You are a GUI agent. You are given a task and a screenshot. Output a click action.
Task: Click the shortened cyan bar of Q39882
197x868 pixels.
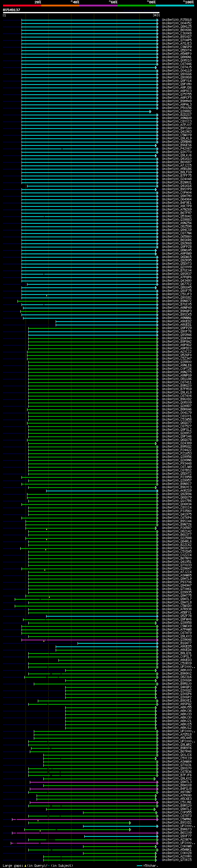tap(86, 111)
